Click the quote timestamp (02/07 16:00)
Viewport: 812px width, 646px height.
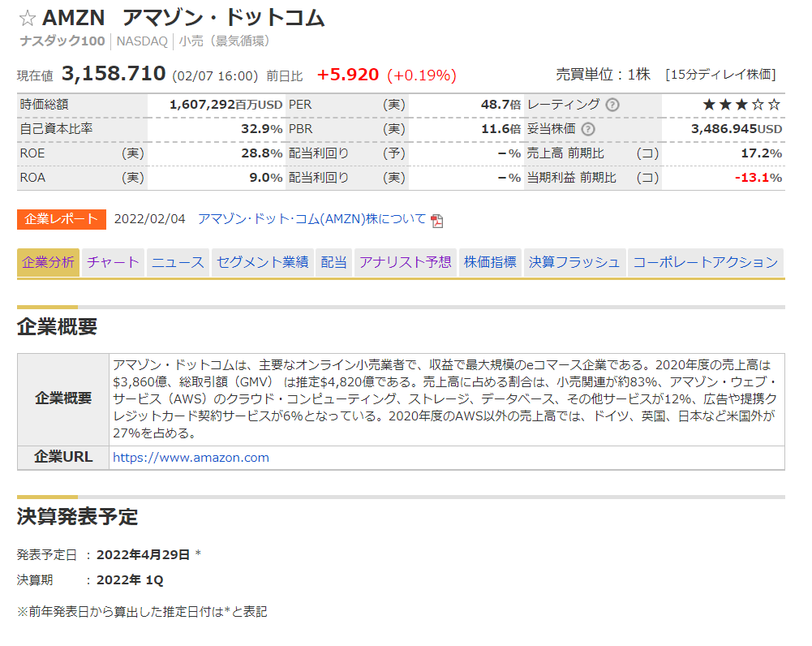pyautogui.click(x=215, y=76)
